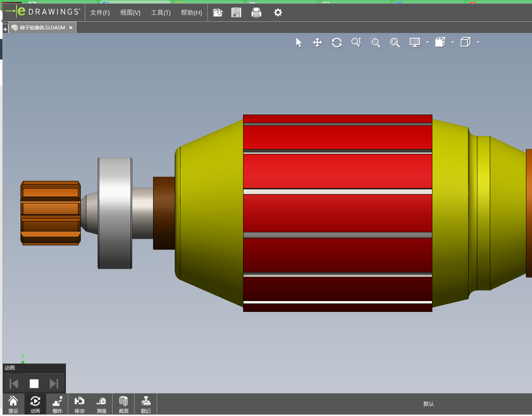Viewport: 532px width, 416px height.
Task: Click the 重设 home reset button
Action: [13, 404]
